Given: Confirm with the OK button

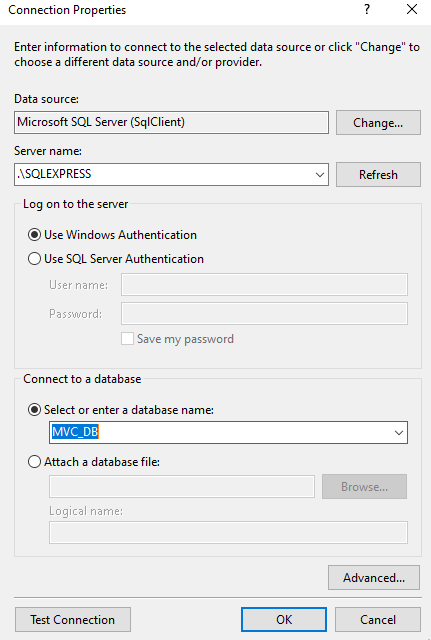Looking at the screenshot, I should [x=284, y=620].
